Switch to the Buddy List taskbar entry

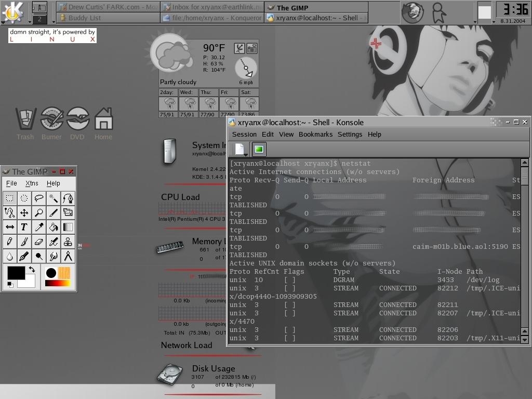coord(108,18)
